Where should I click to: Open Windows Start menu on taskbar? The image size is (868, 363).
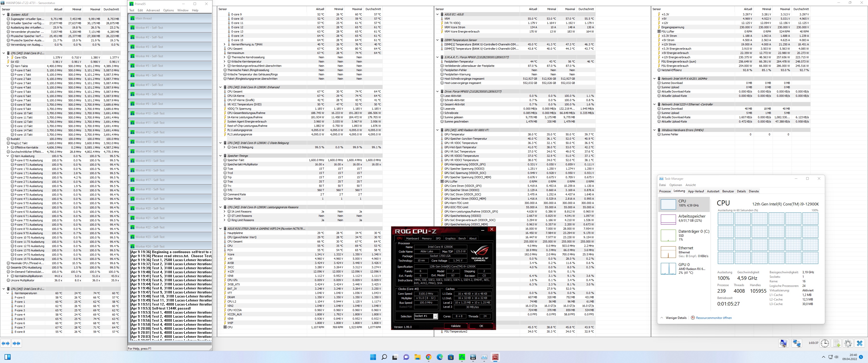click(x=373, y=357)
